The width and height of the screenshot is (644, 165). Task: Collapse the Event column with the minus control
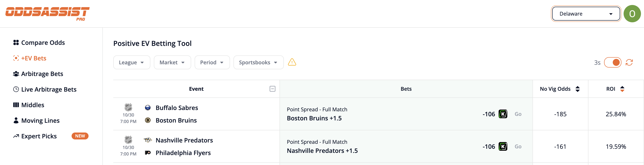click(x=272, y=89)
